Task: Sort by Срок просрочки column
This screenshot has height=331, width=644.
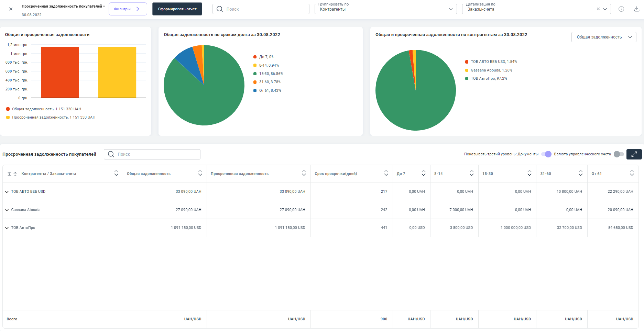Action: coord(386,174)
